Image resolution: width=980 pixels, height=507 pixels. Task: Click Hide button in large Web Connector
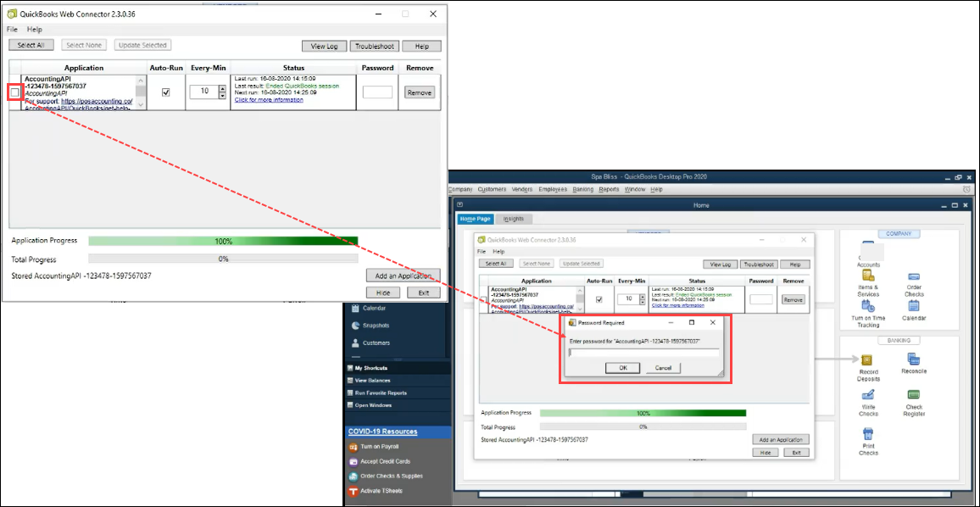(383, 292)
